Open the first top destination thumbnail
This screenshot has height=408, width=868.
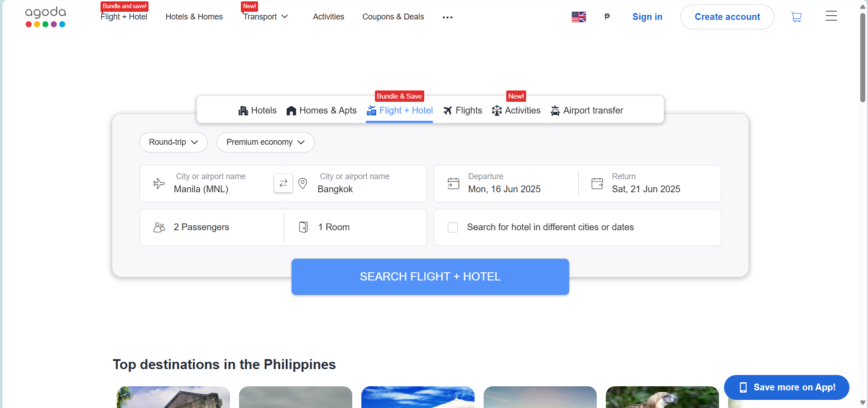click(x=173, y=397)
